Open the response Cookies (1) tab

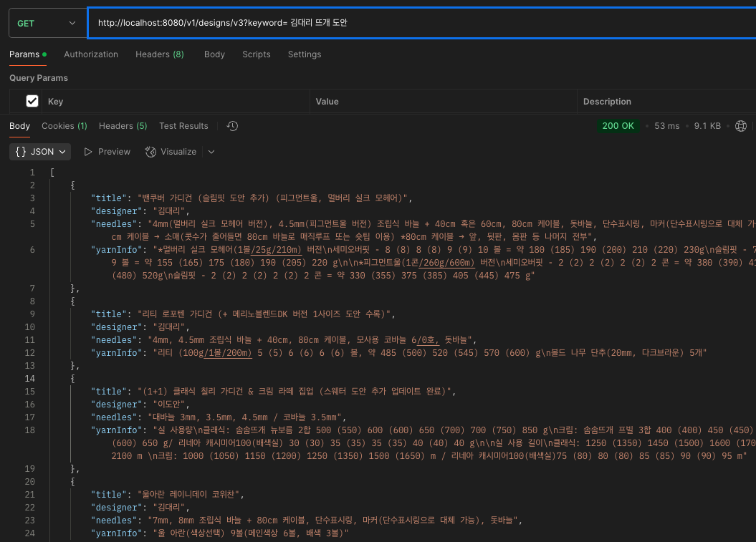64,126
